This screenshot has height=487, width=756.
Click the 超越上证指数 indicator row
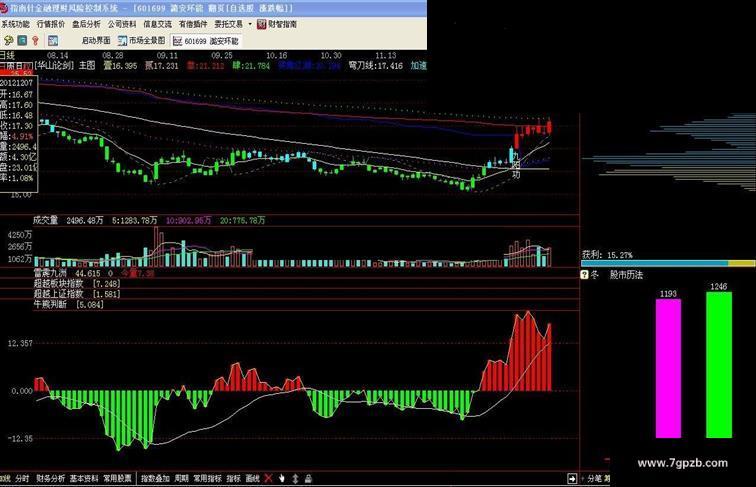tap(77, 294)
